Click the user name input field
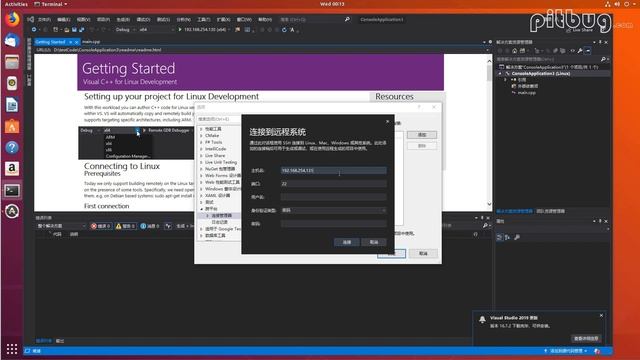 pyautogui.click(x=333, y=197)
